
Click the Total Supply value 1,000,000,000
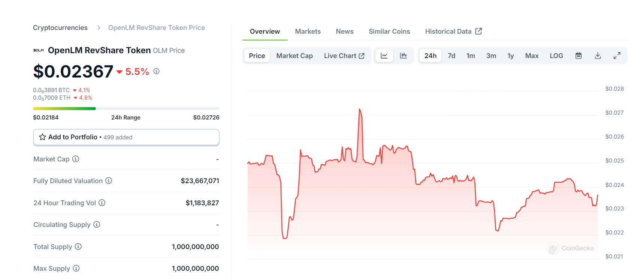click(195, 247)
